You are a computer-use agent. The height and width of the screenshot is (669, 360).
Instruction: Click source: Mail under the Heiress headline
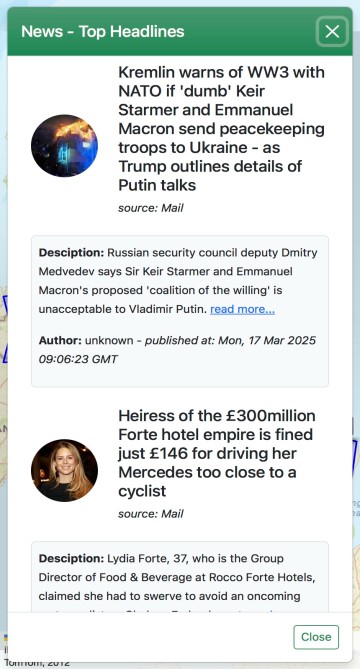(151, 514)
